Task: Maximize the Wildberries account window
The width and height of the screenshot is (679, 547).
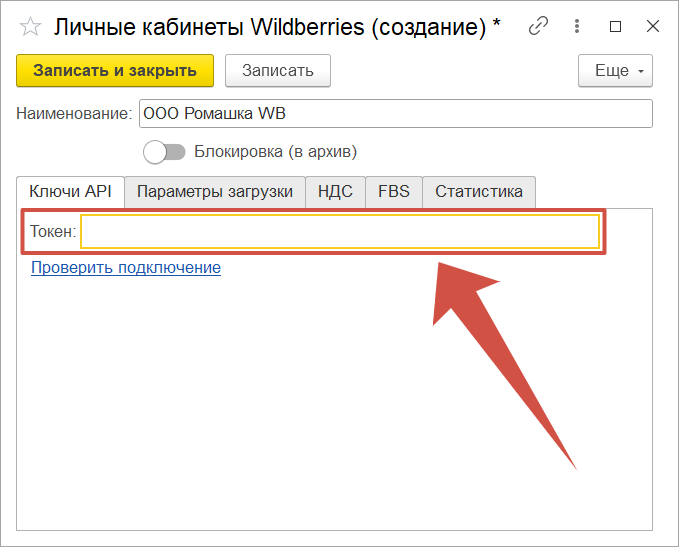Action: (615, 26)
